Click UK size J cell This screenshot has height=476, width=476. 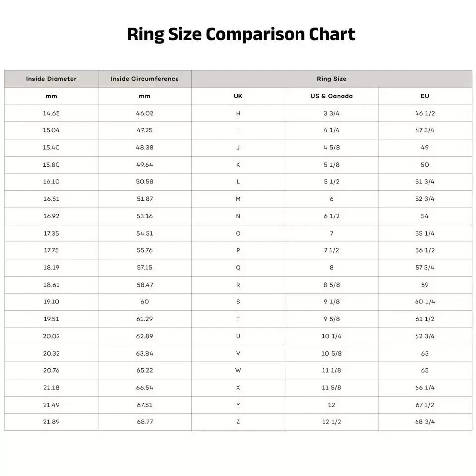[238, 148]
